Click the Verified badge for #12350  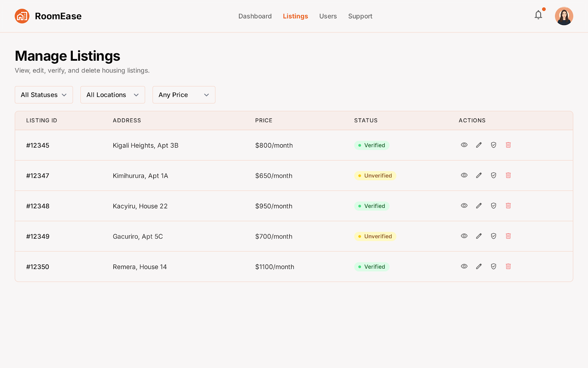(x=372, y=267)
